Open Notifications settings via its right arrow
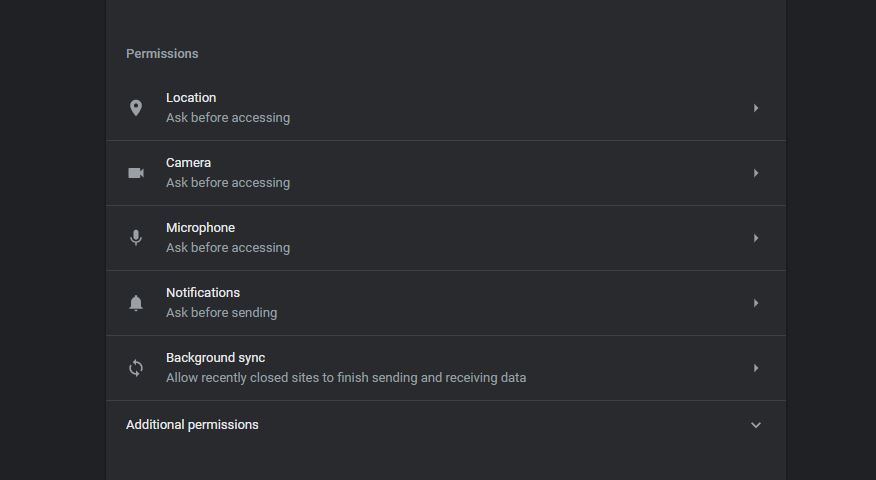 pyautogui.click(x=756, y=303)
